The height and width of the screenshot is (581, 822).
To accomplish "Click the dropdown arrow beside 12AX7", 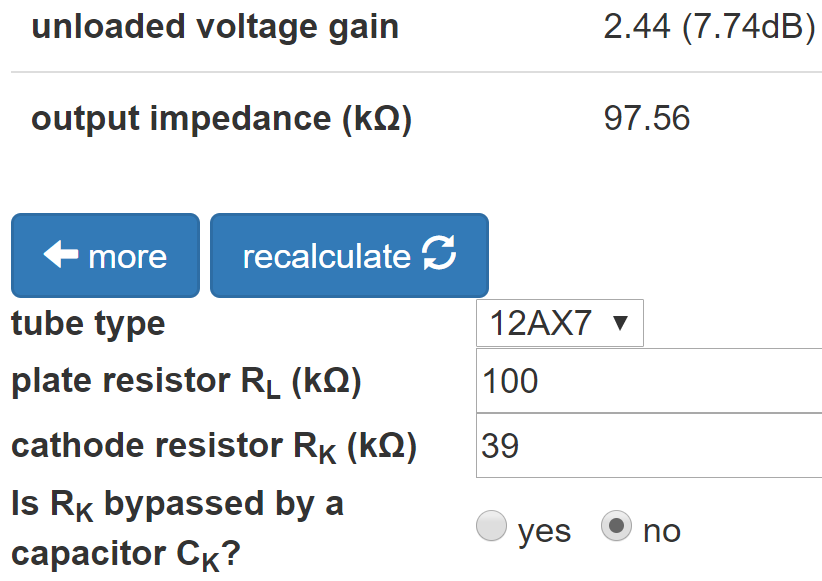I will pyautogui.click(x=621, y=323).
